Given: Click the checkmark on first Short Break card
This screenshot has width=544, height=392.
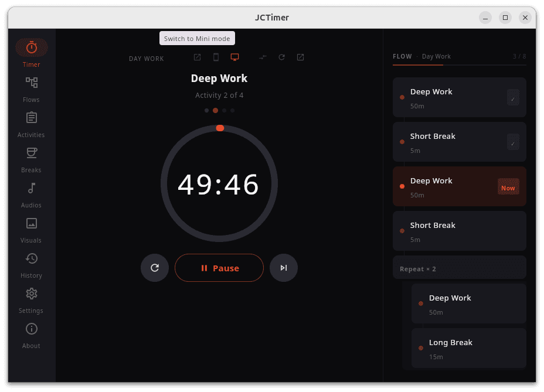Looking at the screenshot, I should pyautogui.click(x=513, y=142).
